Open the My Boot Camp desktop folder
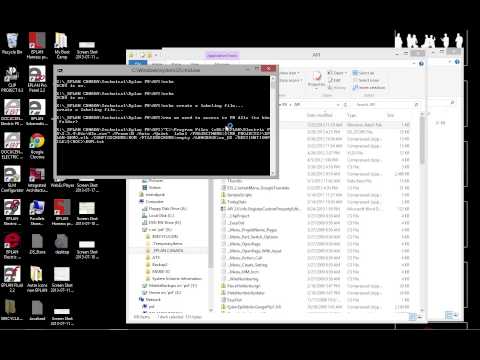 click(62, 45)
